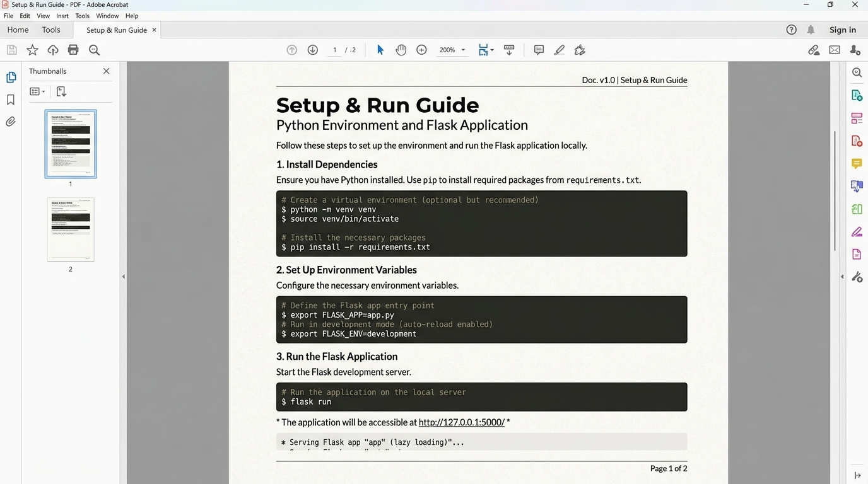Activate the Hand pan tool
Viewport: 868px width, 484px height.
coord(401,50)
